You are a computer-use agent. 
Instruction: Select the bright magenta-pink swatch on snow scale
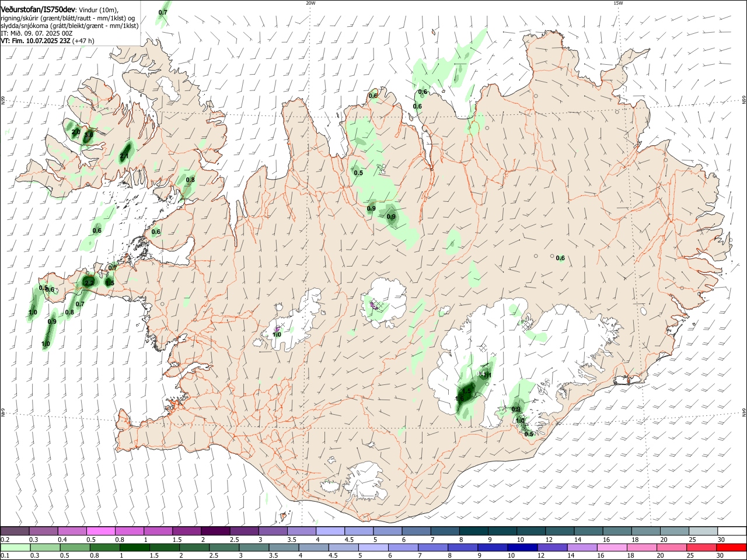point(101,531)
